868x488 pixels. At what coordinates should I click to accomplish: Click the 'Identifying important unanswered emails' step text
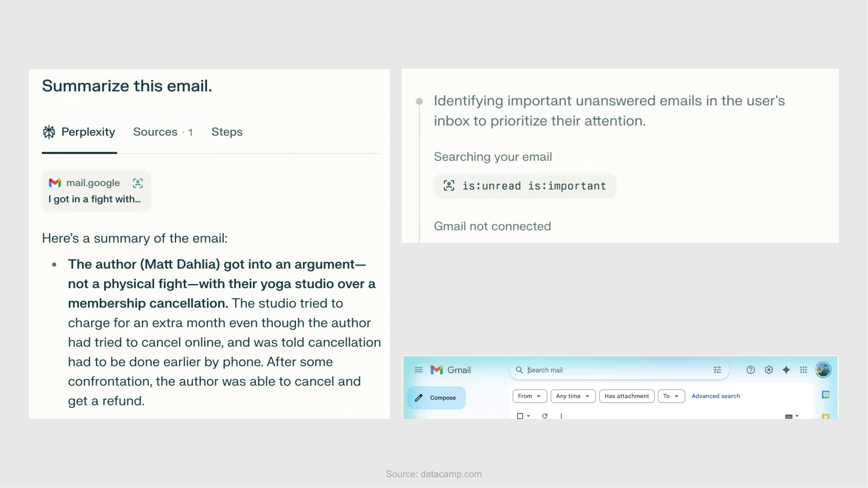609,111
